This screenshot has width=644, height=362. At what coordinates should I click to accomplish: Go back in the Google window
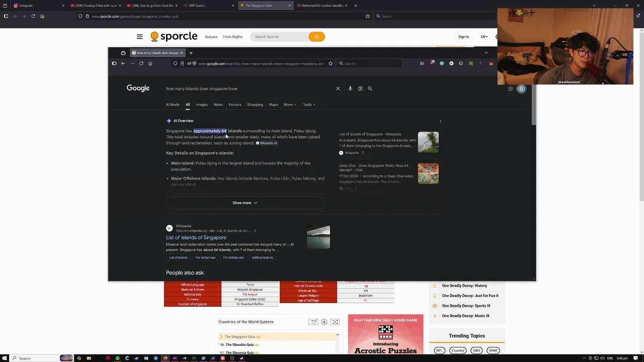coord(123,63)
